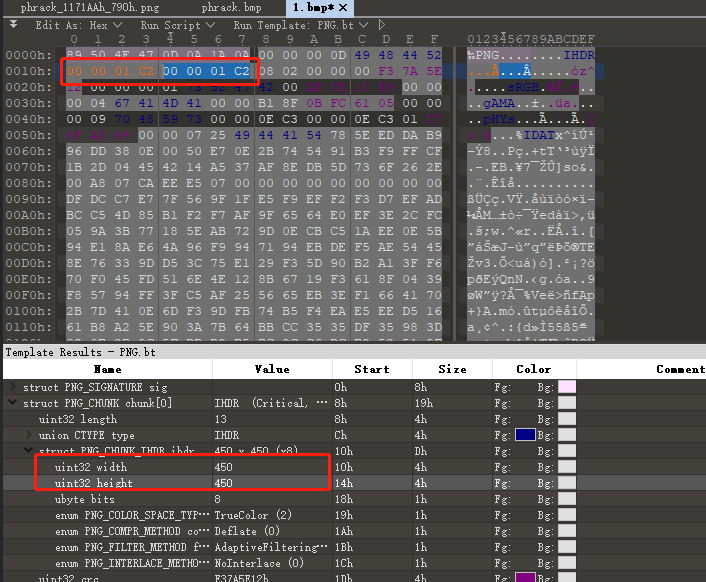Open Run Template: PNG.bt dropdown
The width and height of the screenshot is (706, 582).
click(300, 25)
